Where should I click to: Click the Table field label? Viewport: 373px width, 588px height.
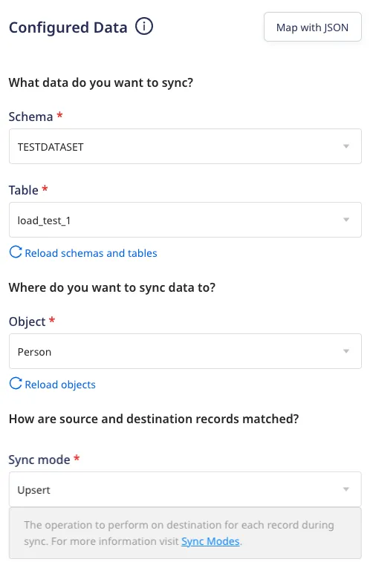tap(24, 191)
